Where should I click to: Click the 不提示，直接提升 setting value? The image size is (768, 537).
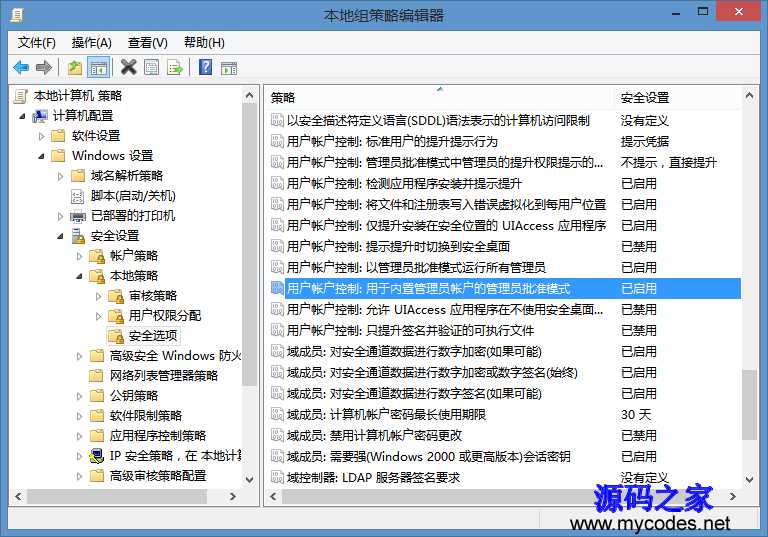(x=669, y=163)
